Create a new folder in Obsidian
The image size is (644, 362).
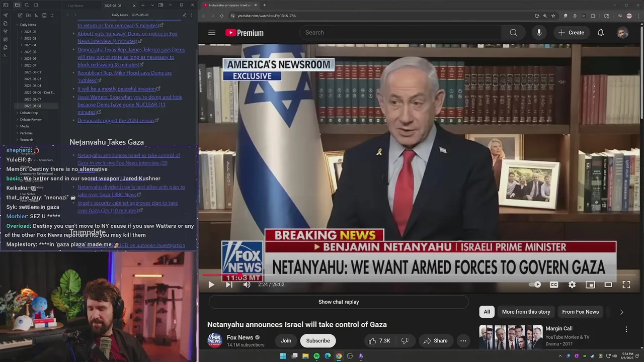pyautogui.click(x=28, y=15)
